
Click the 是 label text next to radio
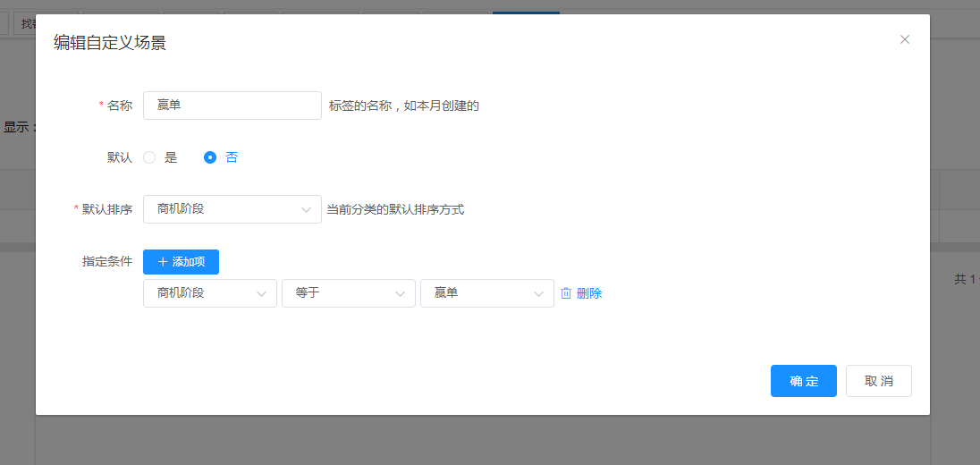171,157
